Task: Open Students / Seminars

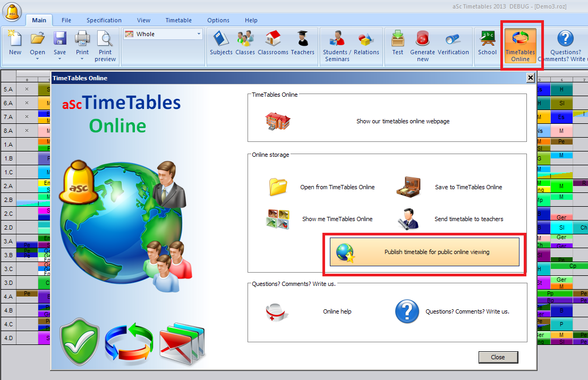Action: (337, 46)
